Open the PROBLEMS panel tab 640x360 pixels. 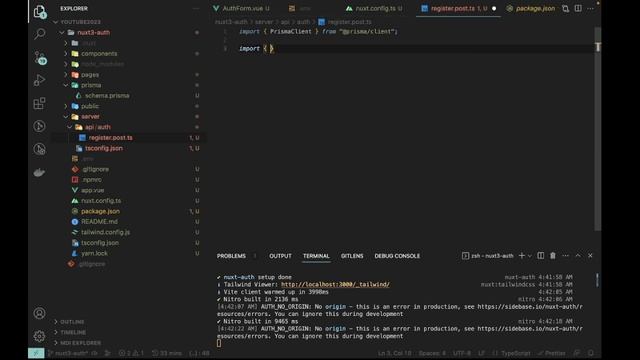(231, 256)
